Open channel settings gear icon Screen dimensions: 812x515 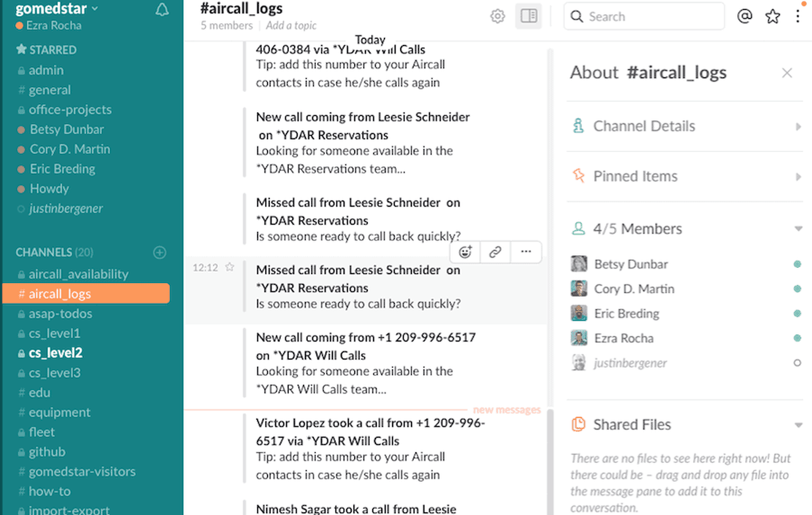click(x=497, y=17)
